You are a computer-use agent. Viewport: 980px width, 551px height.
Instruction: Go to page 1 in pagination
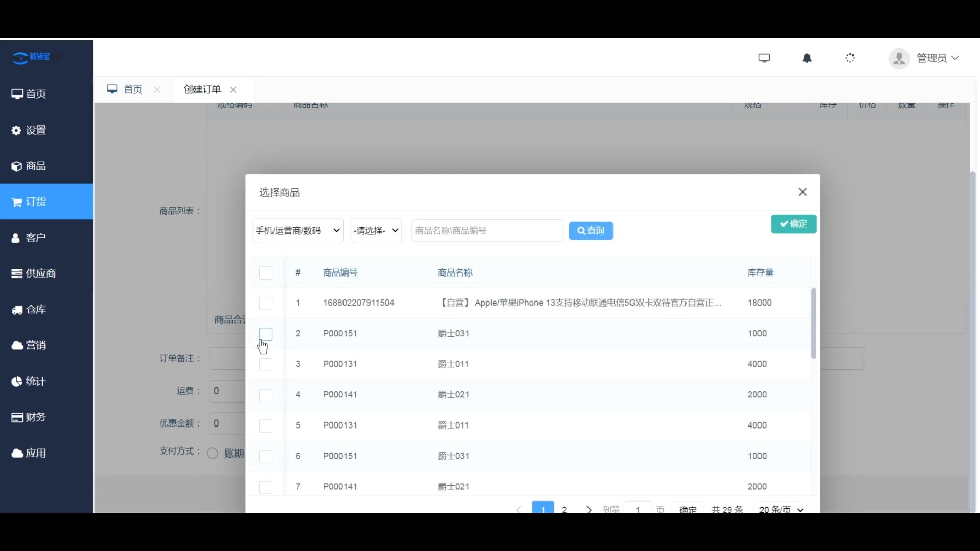543,508
